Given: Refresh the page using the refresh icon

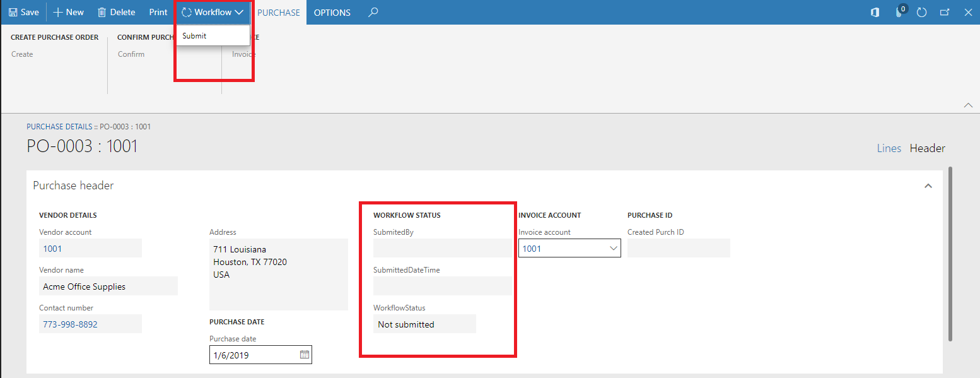Looking at the screenshot, I should pyautogui.click(x=922, y=12).
